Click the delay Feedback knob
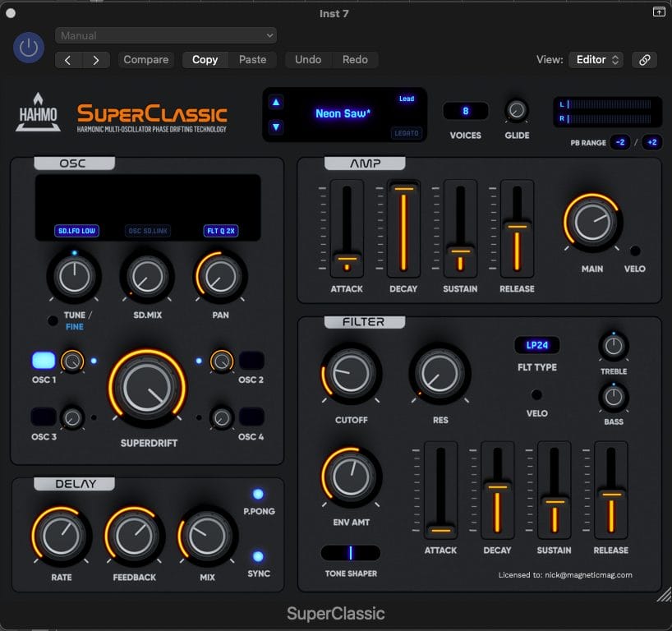 click(134, 536)
